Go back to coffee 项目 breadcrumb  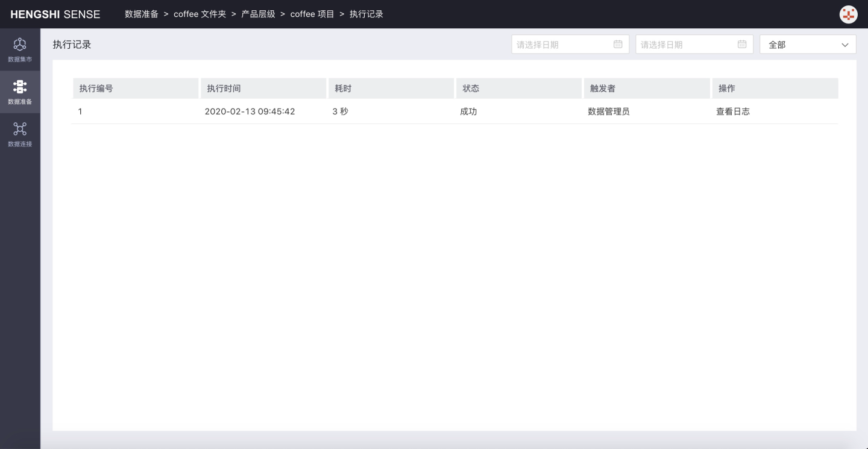click(312, 14)
